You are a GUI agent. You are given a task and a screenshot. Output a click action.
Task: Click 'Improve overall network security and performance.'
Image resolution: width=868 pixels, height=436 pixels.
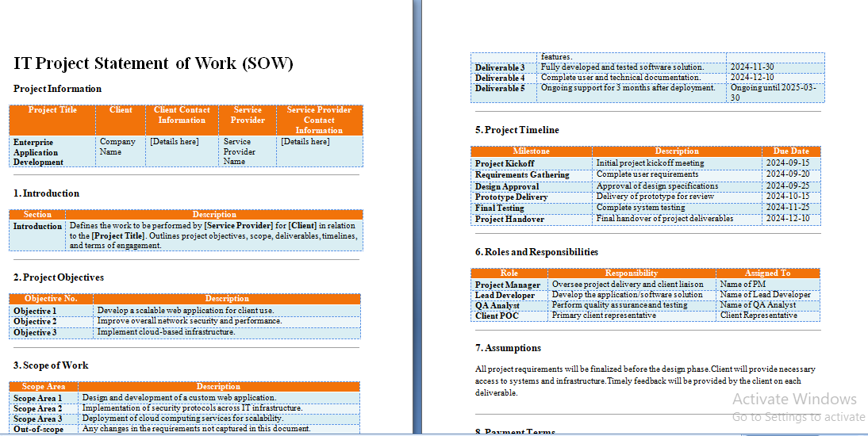(x=190, y=321)
